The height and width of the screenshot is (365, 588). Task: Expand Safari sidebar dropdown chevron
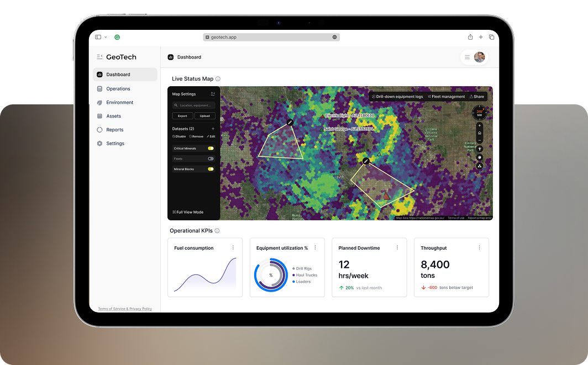click(106, 37)
